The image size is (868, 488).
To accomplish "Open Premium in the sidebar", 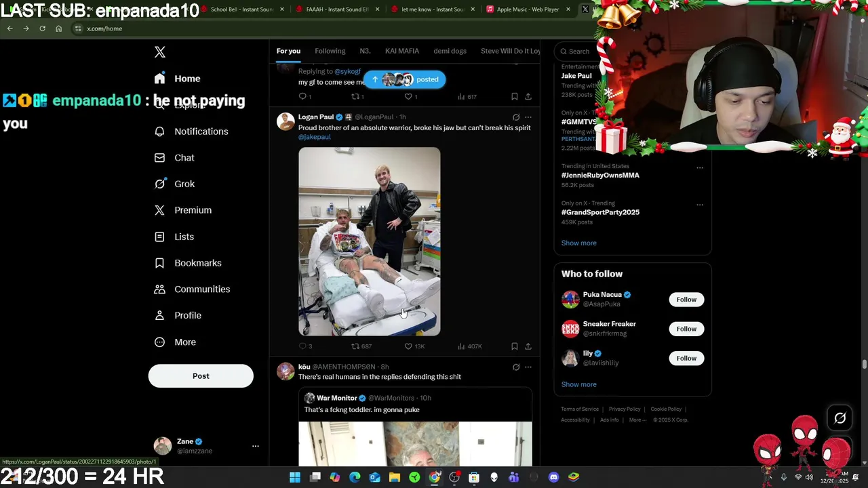I will pos(183,210).
